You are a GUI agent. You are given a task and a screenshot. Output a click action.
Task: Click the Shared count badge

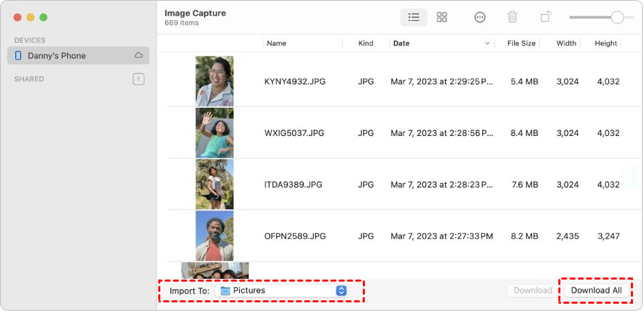138,79
